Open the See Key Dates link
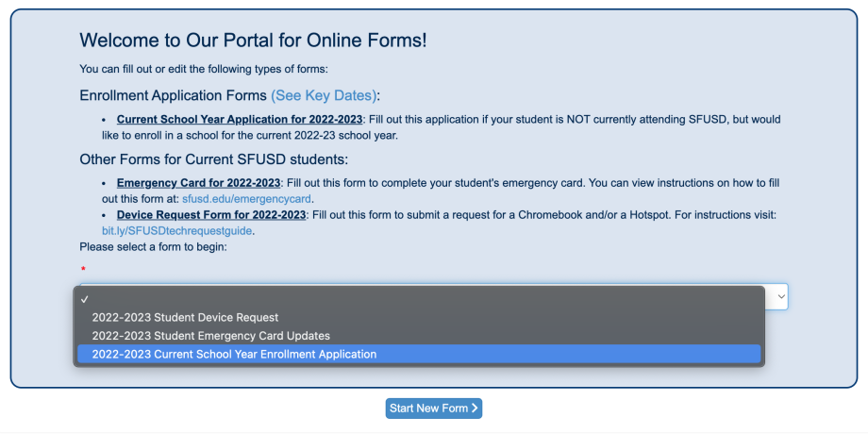 pos(324,96)
